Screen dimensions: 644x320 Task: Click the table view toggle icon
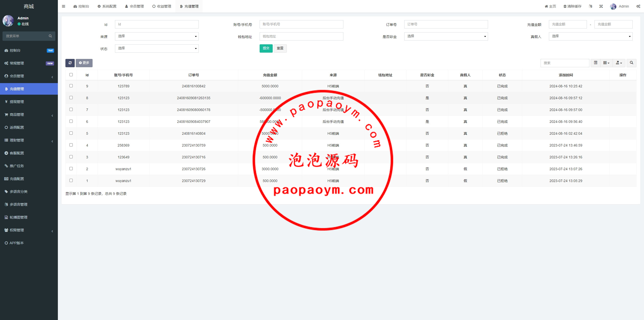pos(595,63)
